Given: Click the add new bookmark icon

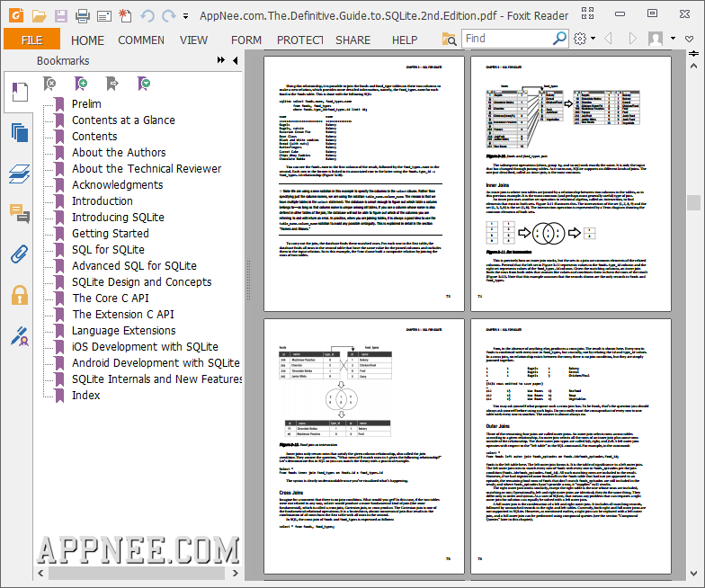Looking at the screenshot, I should [81, 84].
